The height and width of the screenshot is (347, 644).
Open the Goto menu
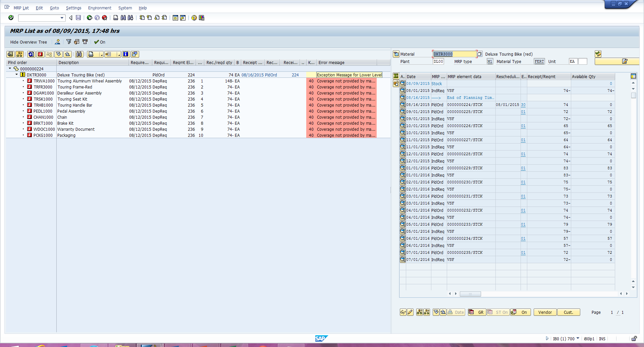coord(54,8)
